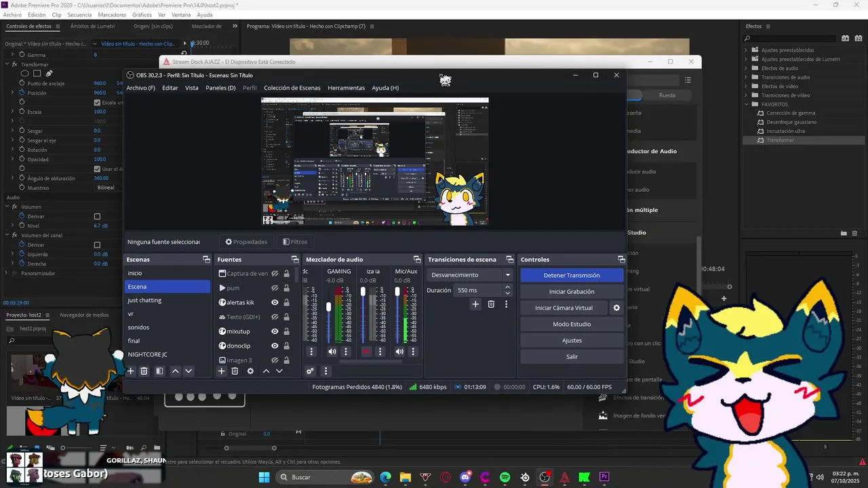Open source properties gear in Fuentes toolbar
Image resolution: width=868 pixels, height=488 pixels.
click(250, 371)
